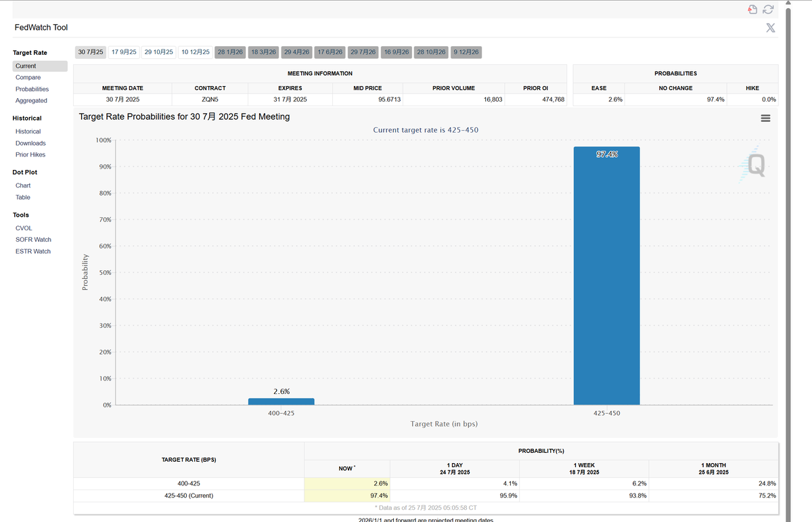The width and height of the screenshot is (812, 522).
Task: Click the 425-450 (Current) table row label
Action: pyautogui.click(x=189, y=496)
